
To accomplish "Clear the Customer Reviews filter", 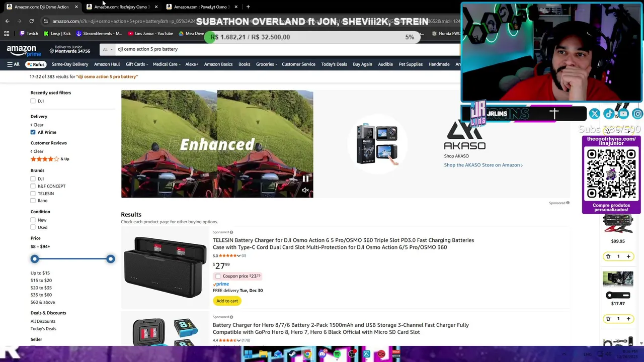I will click(x=37, y=151).
